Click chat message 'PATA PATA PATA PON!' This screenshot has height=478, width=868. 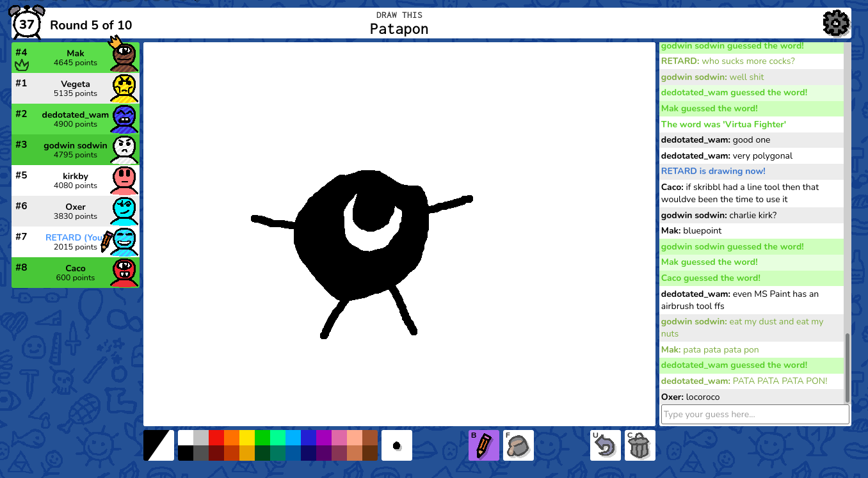780,381
